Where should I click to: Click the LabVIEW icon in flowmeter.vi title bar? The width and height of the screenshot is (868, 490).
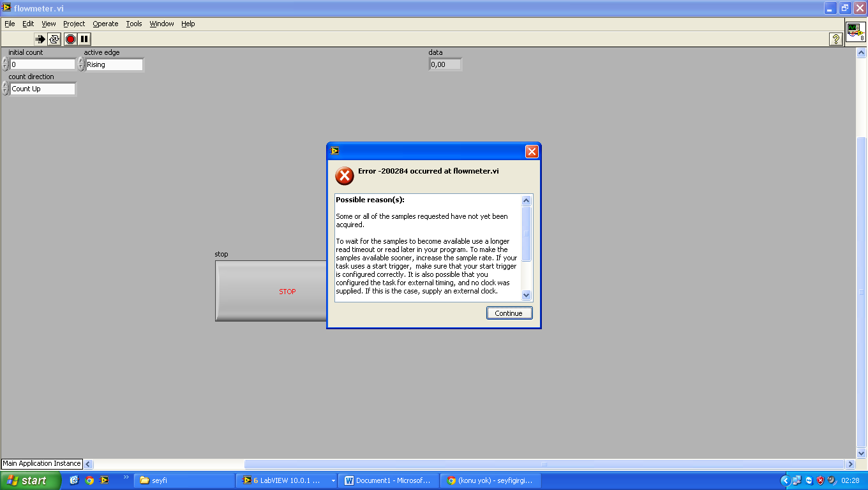click(7, 8)
